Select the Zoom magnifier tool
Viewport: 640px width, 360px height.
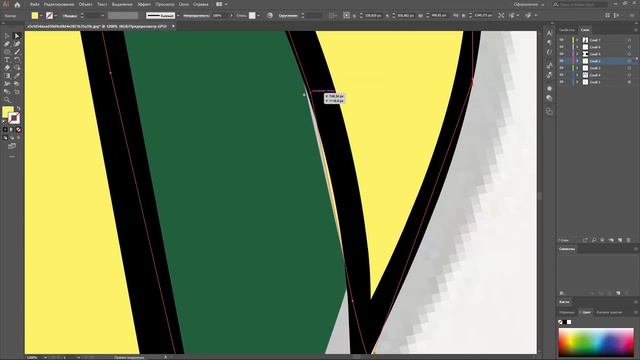[x=7, y=100]
